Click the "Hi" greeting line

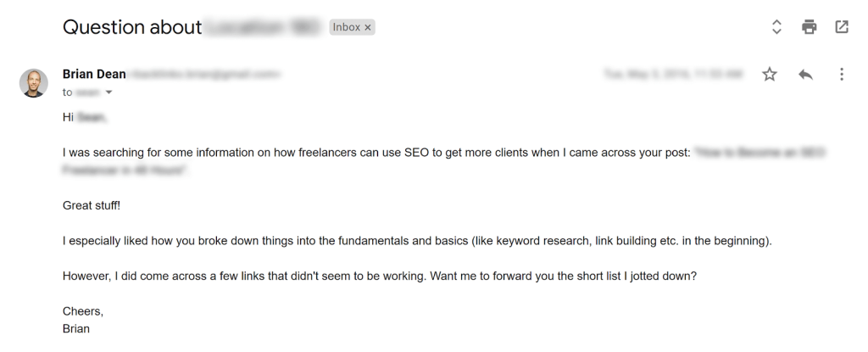pos(85,118)
